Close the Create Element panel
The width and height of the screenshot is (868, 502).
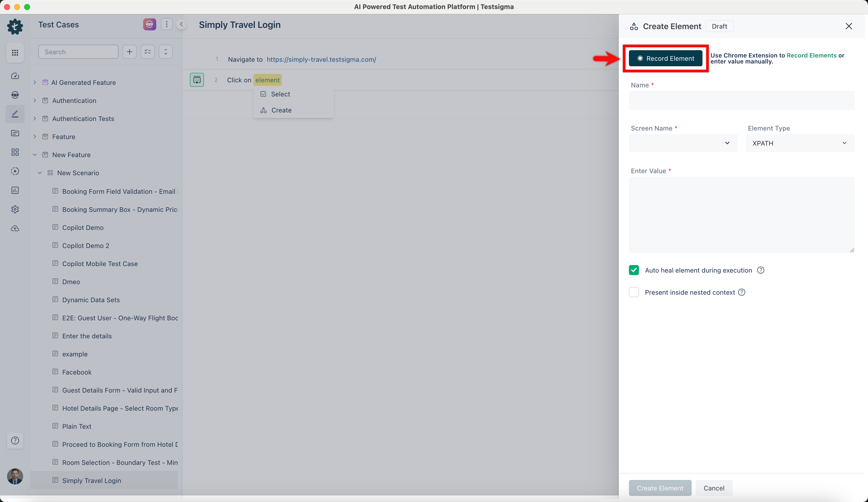tap(849, 26)
